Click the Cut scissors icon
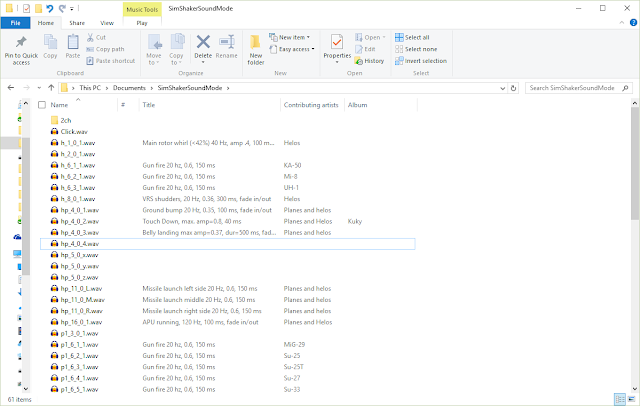Image resolution: width=640 pixels, height=406 pixels. 90,37
